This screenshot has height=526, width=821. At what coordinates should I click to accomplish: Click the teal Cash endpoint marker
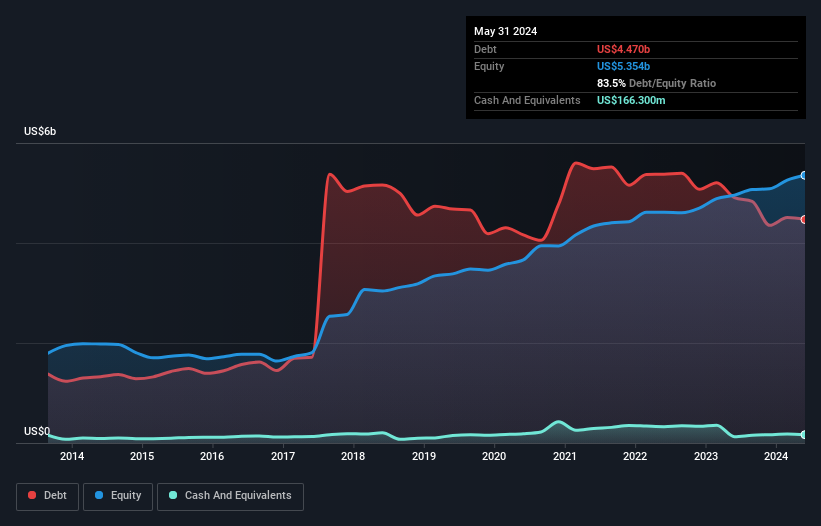(804, 434)
